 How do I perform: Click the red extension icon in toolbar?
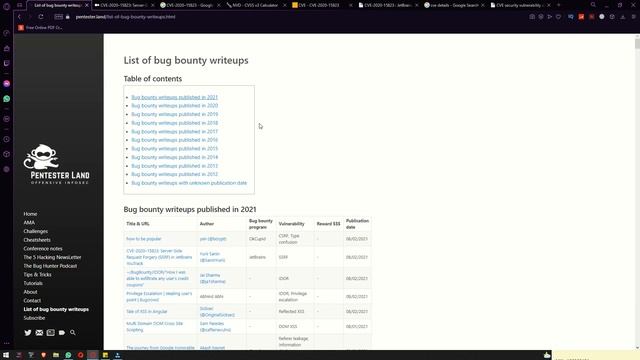(581, 17)
